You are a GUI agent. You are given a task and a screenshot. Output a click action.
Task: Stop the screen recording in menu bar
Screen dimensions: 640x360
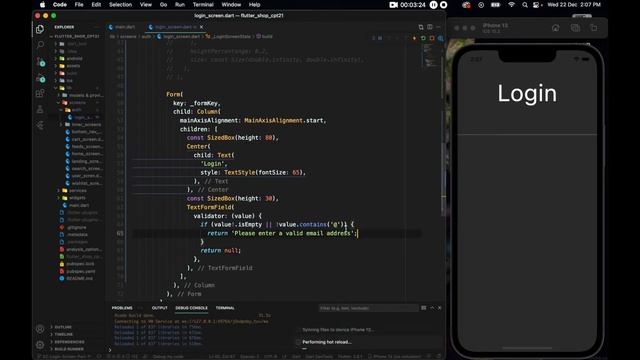click(444, 5)
